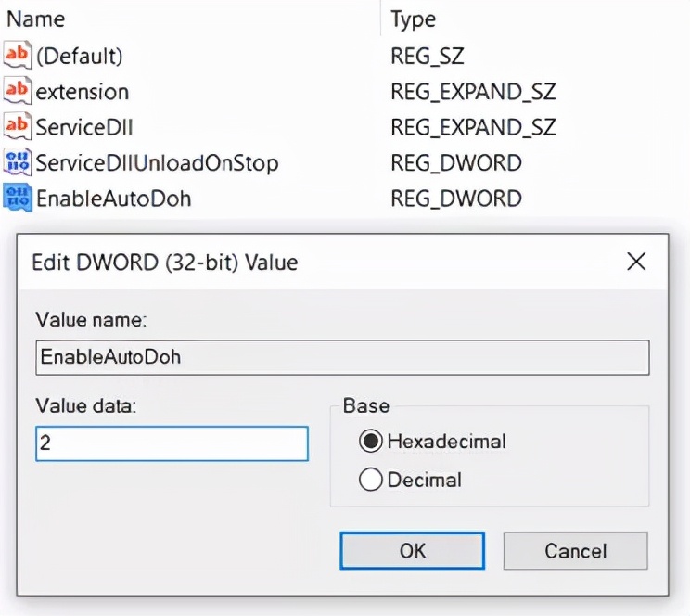Confirm the value with OK

tap(412, 550)
